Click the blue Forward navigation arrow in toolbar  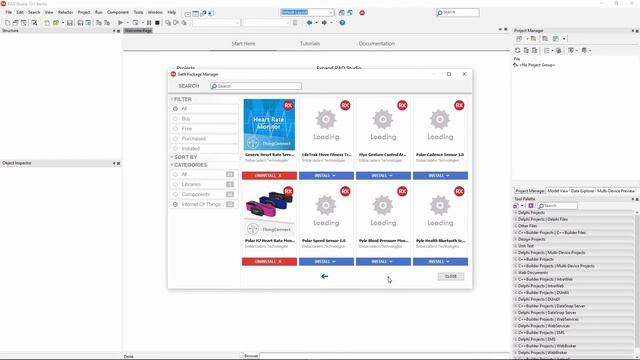pos(324,23)
